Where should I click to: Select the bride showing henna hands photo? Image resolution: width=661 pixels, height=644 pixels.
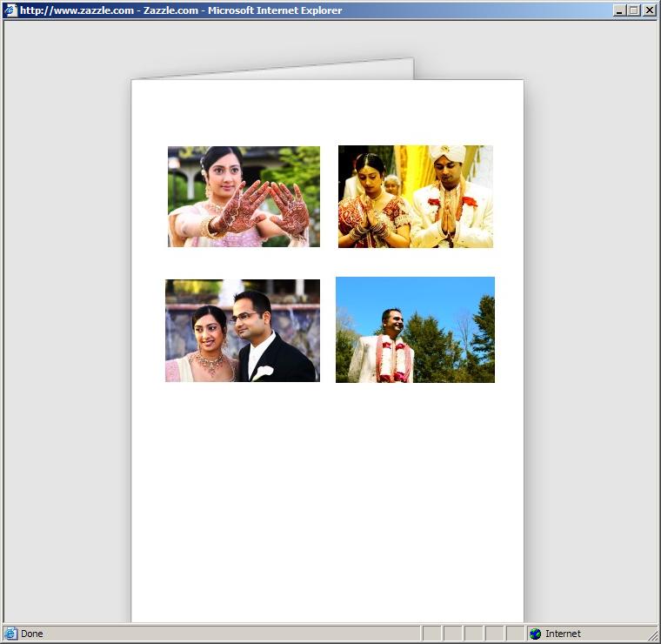pos(244,197)
